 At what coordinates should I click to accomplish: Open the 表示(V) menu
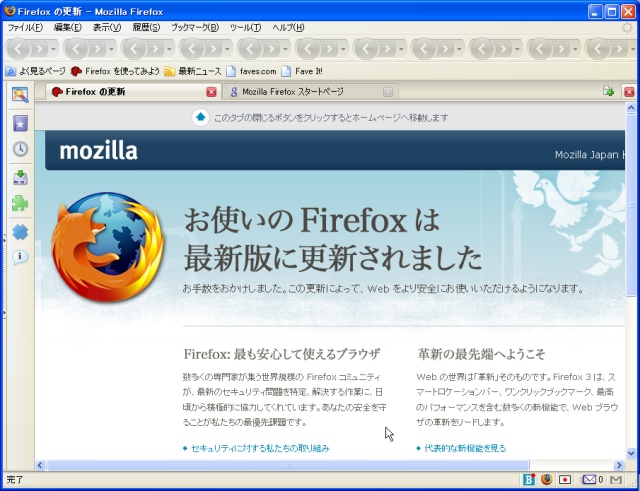[x=107, y=27]
